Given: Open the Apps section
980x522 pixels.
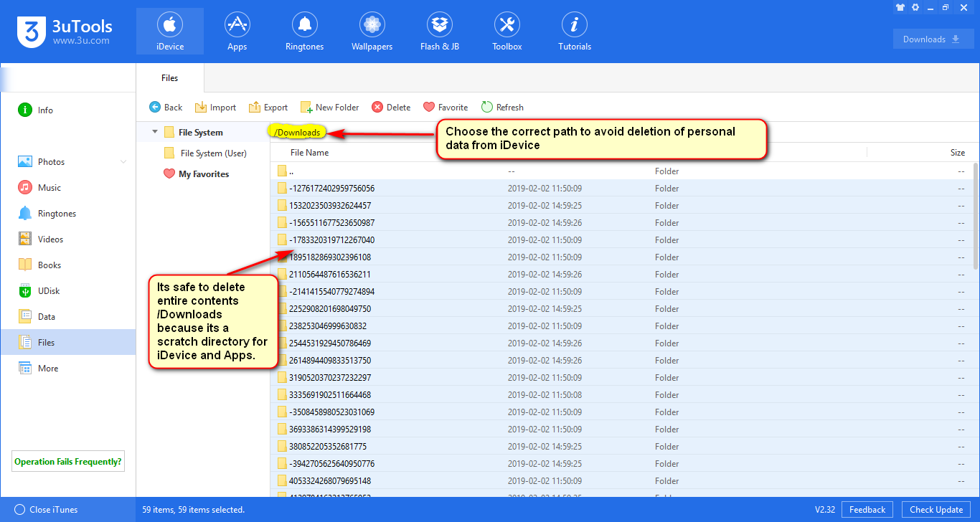Looking at the screenshot, I should pos(237,32).
